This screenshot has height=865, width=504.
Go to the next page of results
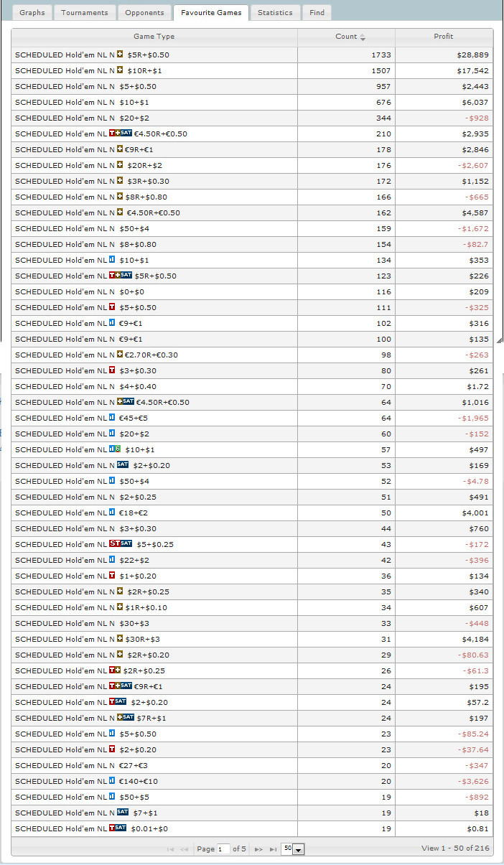pyautogui.click(x=258, y=849)
